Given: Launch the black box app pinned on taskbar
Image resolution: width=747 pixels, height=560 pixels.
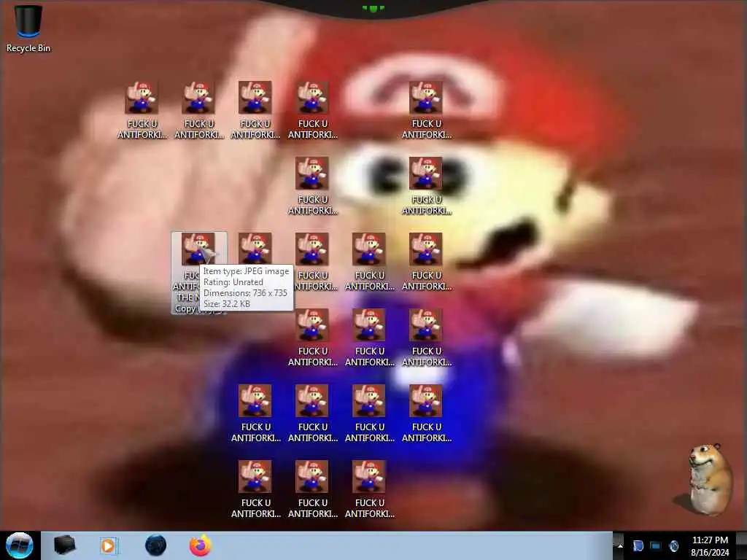Looking at the screenshot, I should pyautogui.click(x=64, y=545).
